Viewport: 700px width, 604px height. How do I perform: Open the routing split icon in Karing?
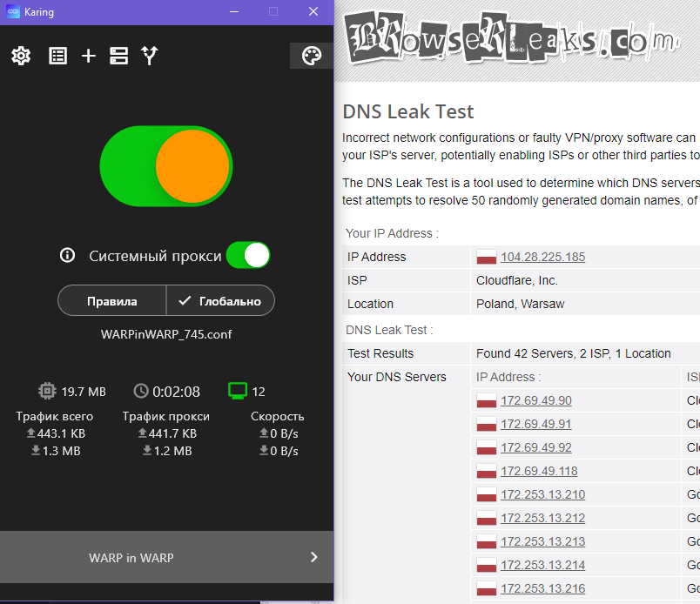click(x=150, y=56)
